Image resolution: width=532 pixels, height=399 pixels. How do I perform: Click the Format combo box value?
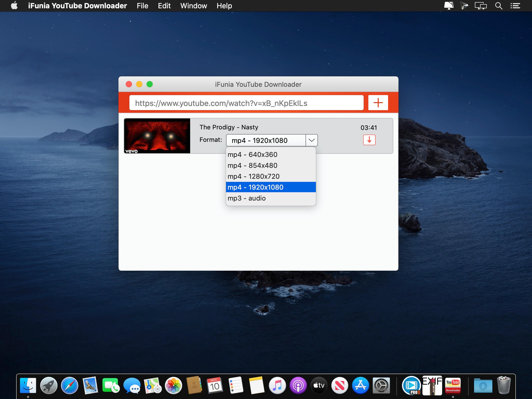[266, 140]
